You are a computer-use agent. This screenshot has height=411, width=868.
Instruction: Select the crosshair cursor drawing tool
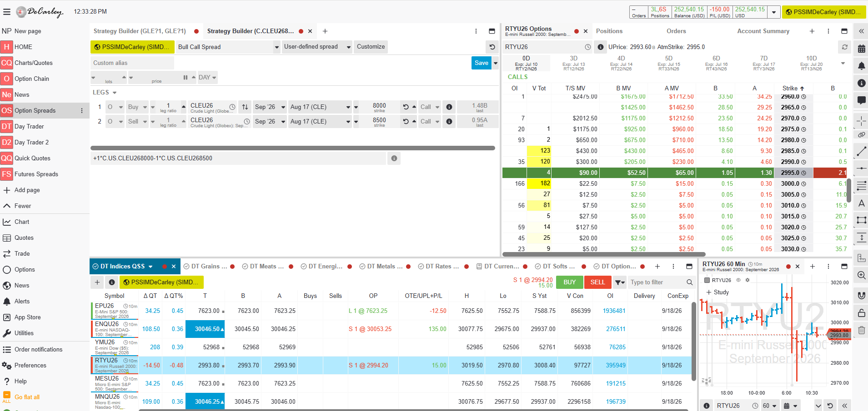[x=861, y=121]
